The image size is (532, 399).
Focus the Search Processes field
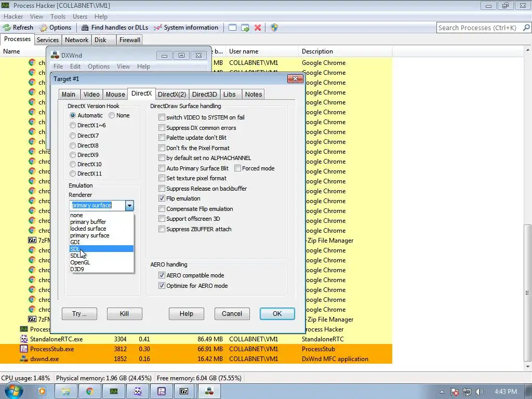click(x=479, y=28)
